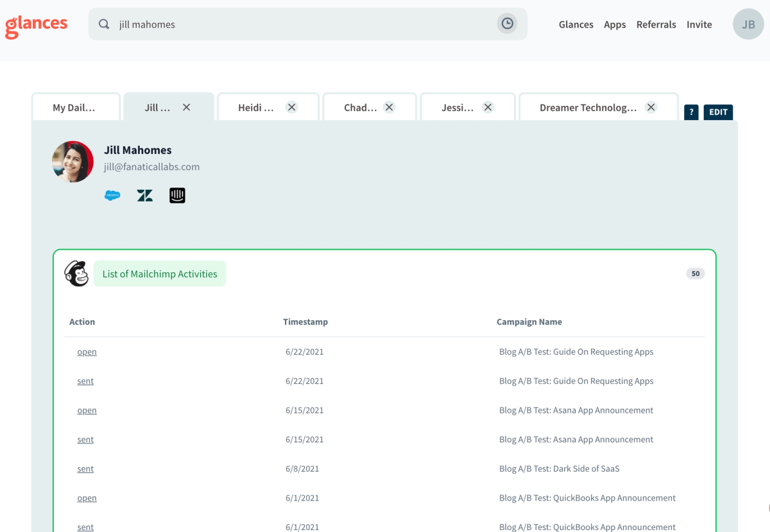Click the Timestamp column header
Image resolution: width=770 pixels, height=532 pixels.
coord(305,322)
